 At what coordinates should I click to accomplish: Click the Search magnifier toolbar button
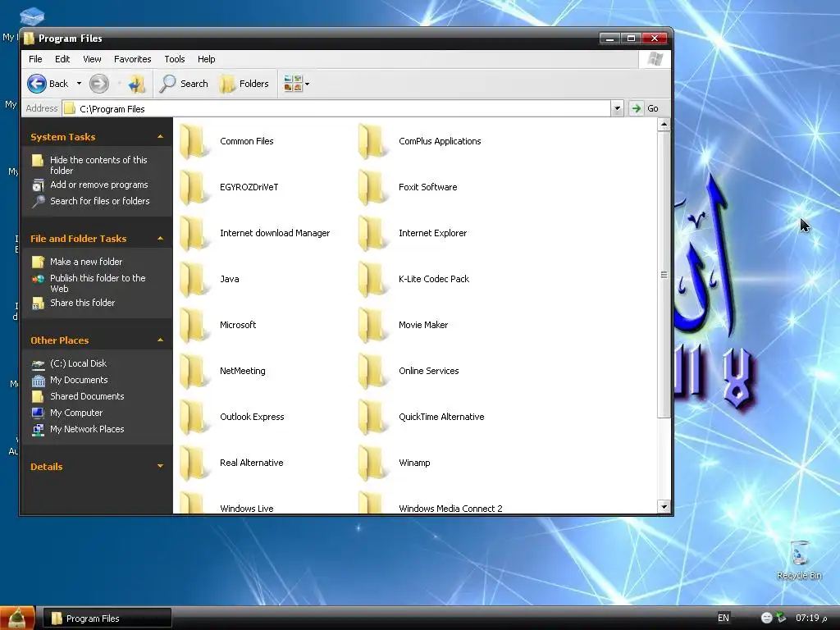coord(185,84)
